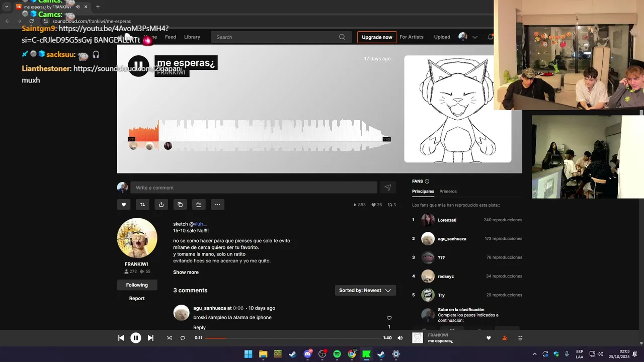The width and height of the screenshot is (644, 362).
Task: Reload the page in the browser
Action: click(x=31, y=21)
